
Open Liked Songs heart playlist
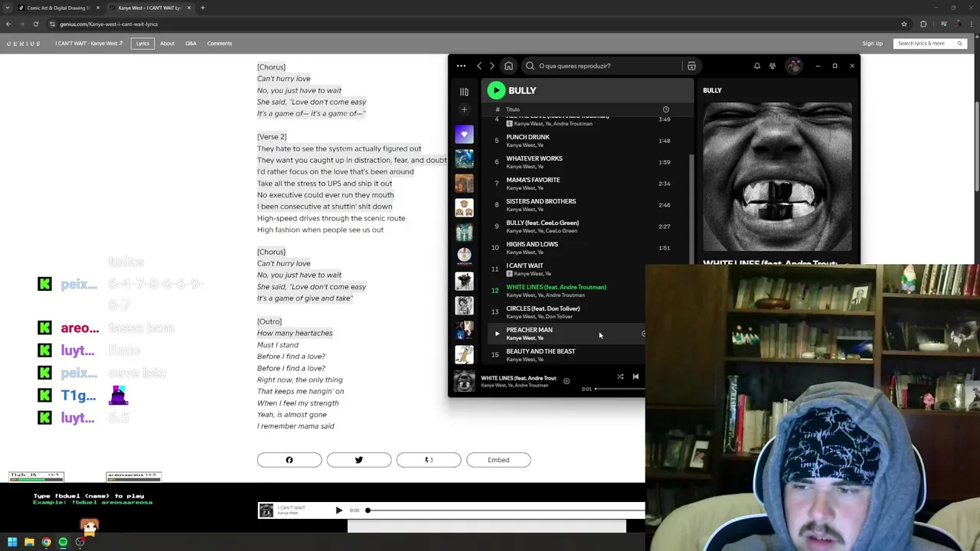pos(464,135)
